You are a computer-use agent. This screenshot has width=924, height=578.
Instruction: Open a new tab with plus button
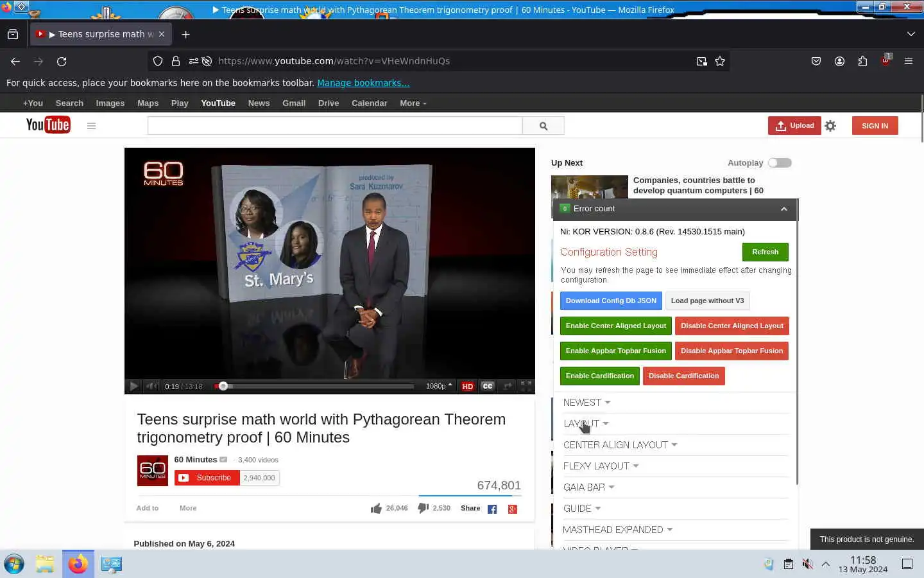click(x=186, y=34)
